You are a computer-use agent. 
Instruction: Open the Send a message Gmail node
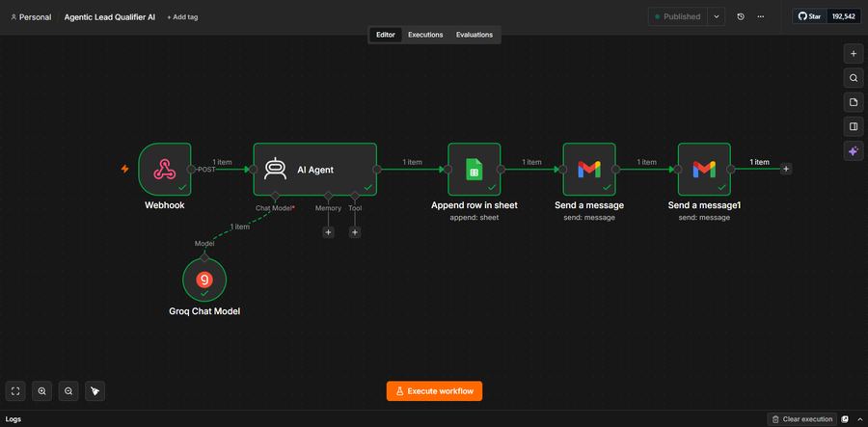click(589, 170)
